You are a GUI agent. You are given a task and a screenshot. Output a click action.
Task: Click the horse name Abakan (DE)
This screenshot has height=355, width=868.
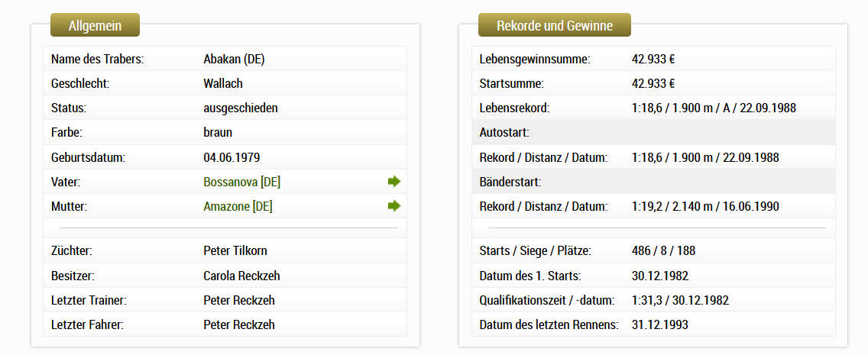tap(234, 60)
